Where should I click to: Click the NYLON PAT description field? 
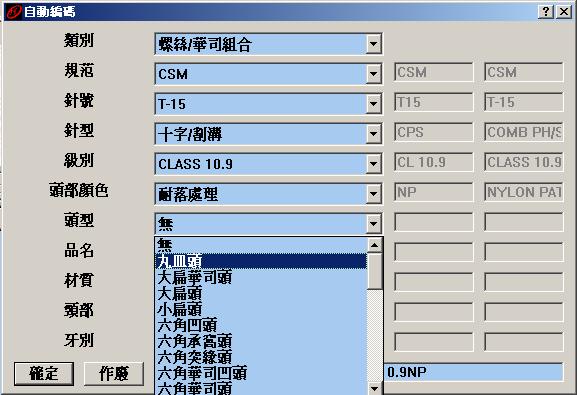[524, 192]
